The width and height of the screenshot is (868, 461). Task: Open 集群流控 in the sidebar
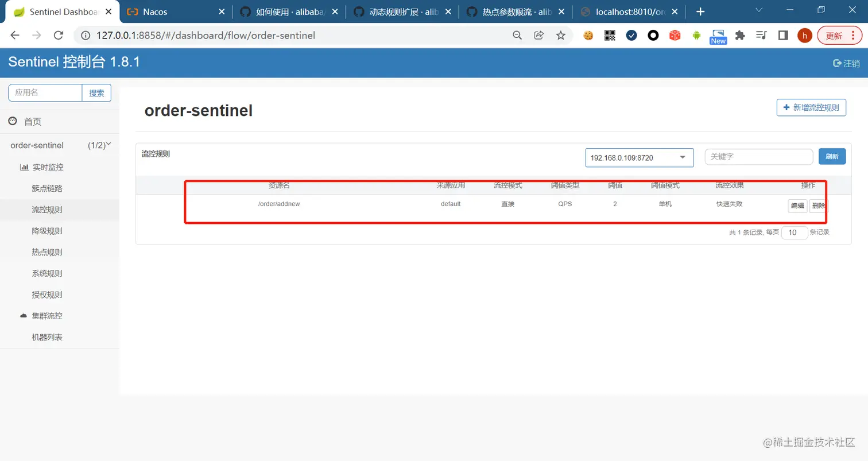pyautogui.click(x=47, y=316)
